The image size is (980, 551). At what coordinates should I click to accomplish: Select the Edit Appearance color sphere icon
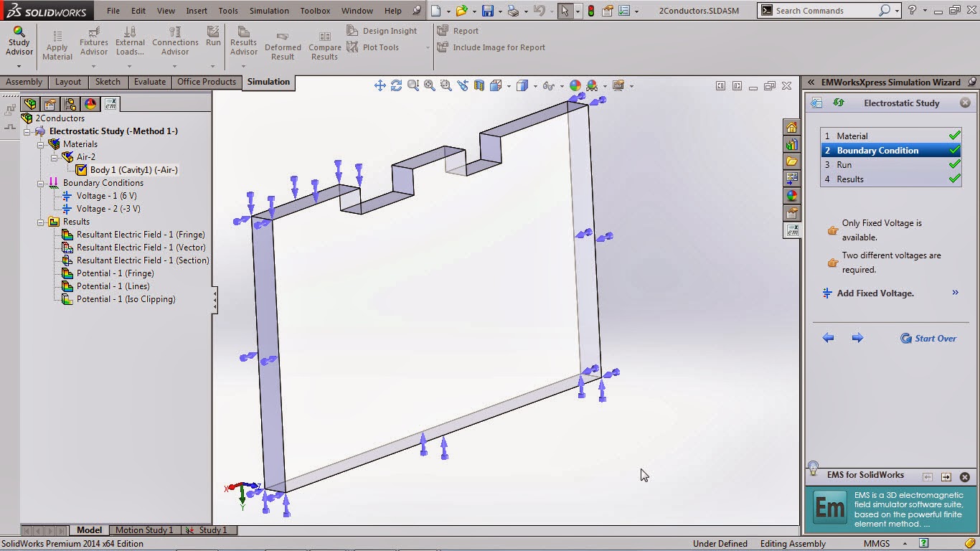coord(575,85)
